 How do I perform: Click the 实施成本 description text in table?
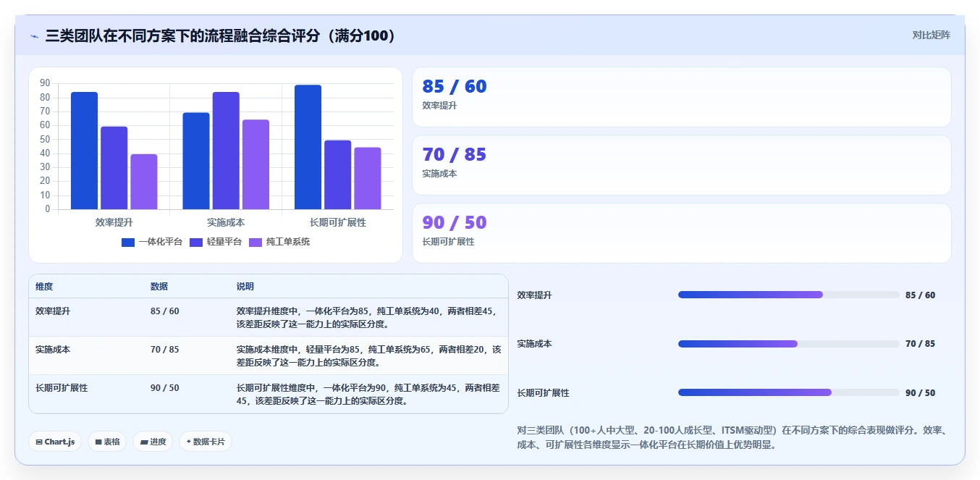coord(368,355)
